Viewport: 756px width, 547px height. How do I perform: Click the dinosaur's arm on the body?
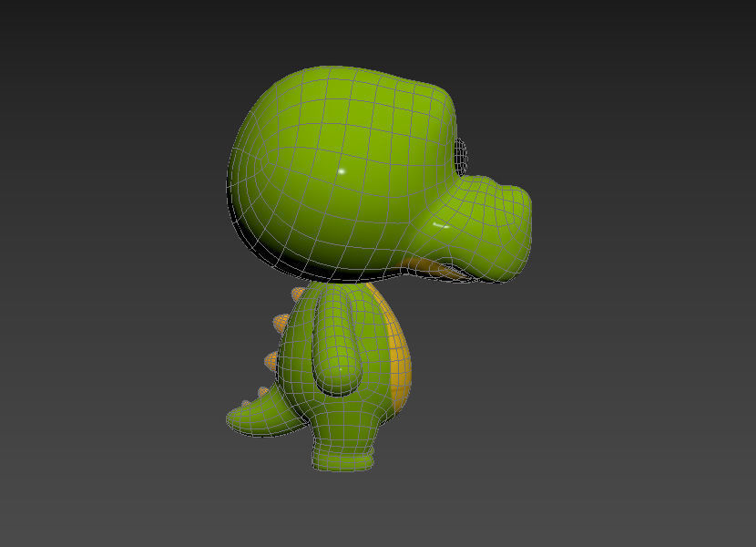338,341
